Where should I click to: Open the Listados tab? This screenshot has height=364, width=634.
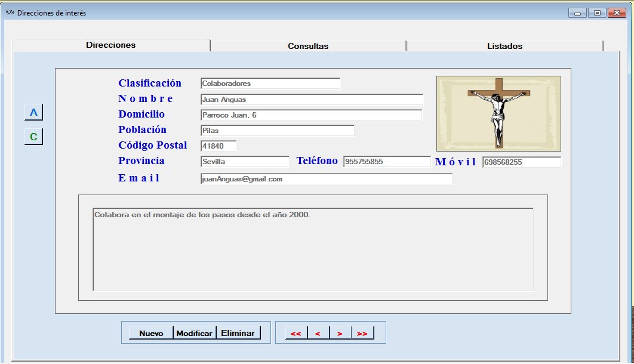pyautogui.click(x=504, y=46)
